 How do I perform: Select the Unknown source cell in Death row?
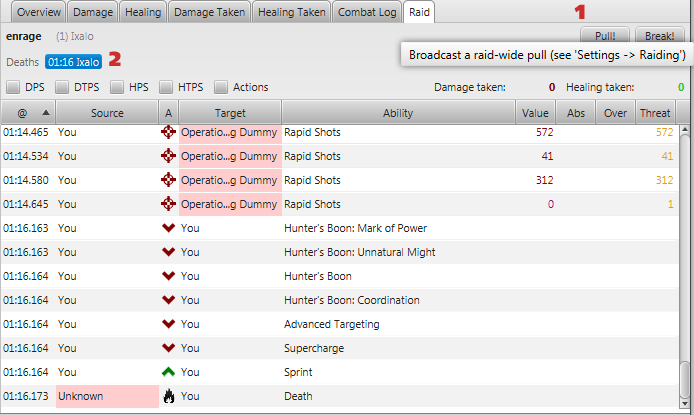(107, 396)
